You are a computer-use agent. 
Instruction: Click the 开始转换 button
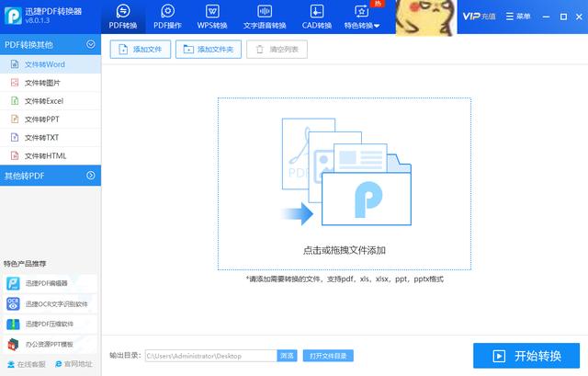[x=526, y=356]
